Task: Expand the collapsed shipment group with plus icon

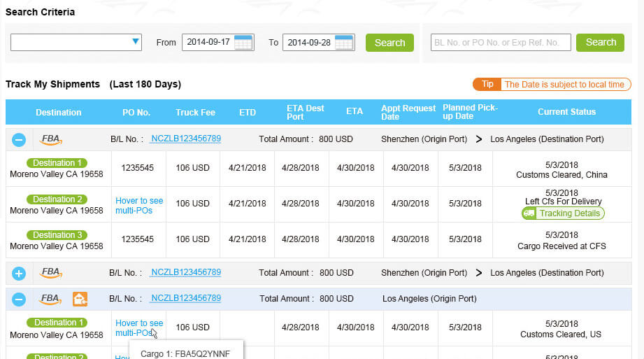Action: [19, 273]
